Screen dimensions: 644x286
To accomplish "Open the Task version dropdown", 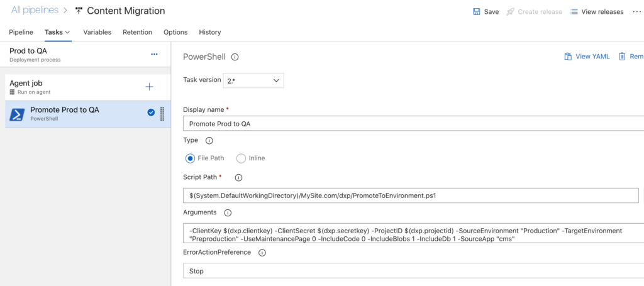I will [253, 81].
